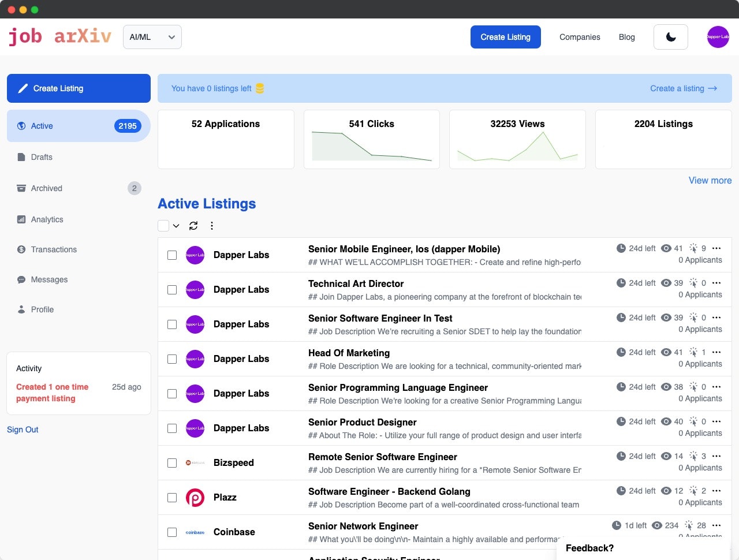Screen dimensions: 739x560
Task: Open the options menu for Head Of Marketing
Action: click(716, 352)
